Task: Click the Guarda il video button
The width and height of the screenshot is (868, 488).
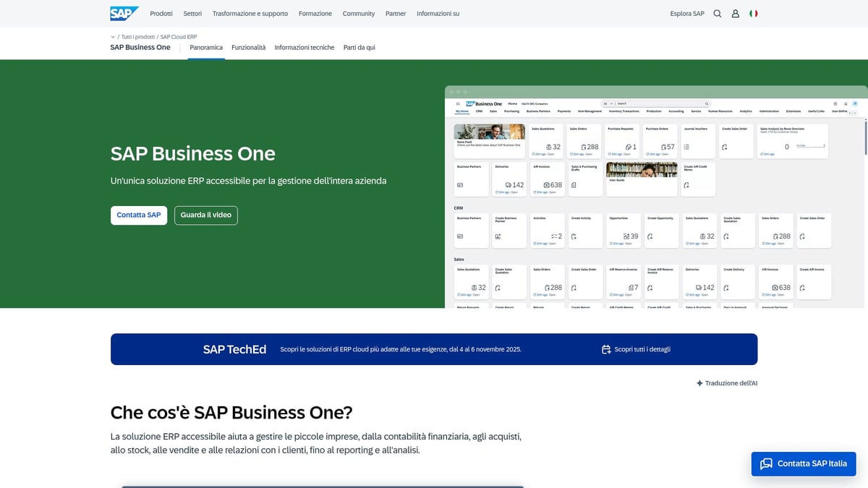Action: (x=205, y=215)
